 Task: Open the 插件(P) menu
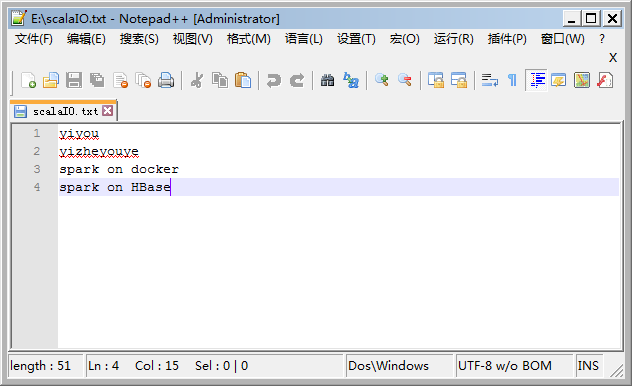click(507, 39)
